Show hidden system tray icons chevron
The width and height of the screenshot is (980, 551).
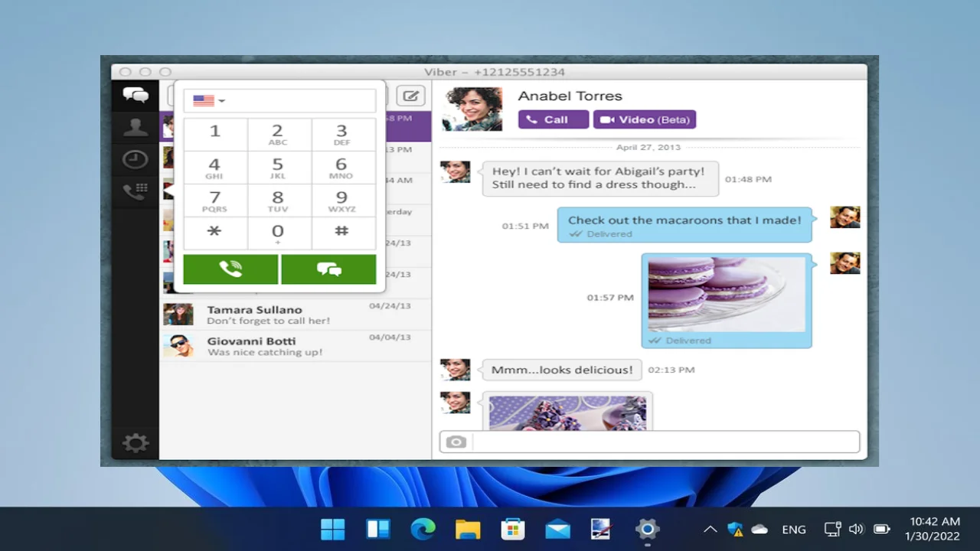(710, 529)
